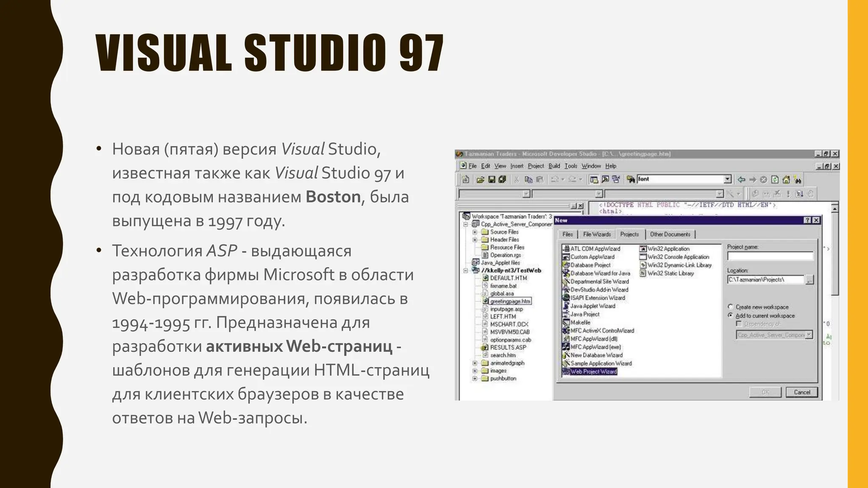
Task: Select MFC AppWizard (exe) project type
Action: pyautogui.click(x=592, y=347)
